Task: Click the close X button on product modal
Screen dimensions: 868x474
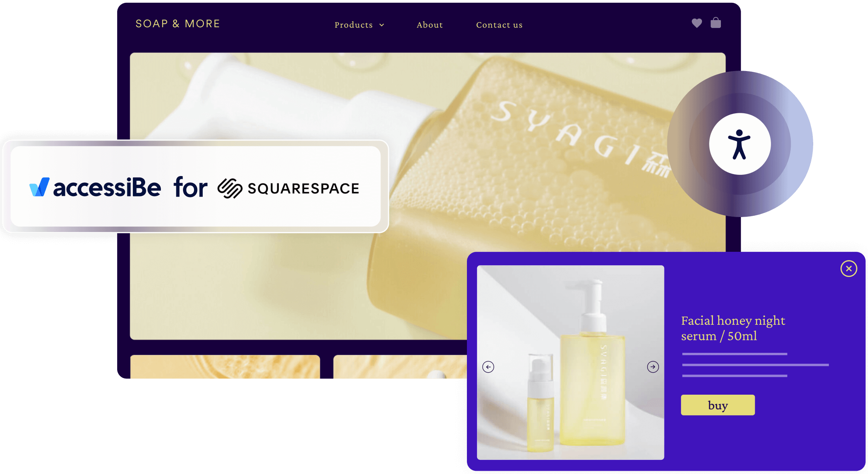Action: pos(849,268)
